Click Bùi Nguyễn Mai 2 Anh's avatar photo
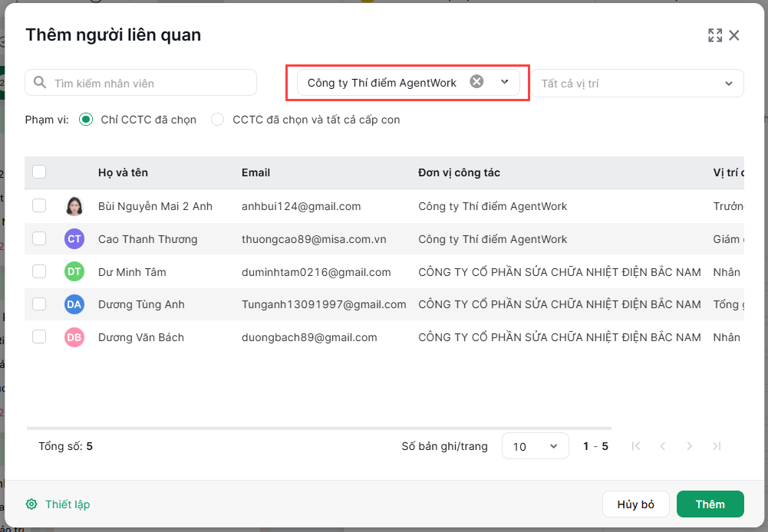Image resolution: width=768 pixels, height=532 pixels. 74,206
